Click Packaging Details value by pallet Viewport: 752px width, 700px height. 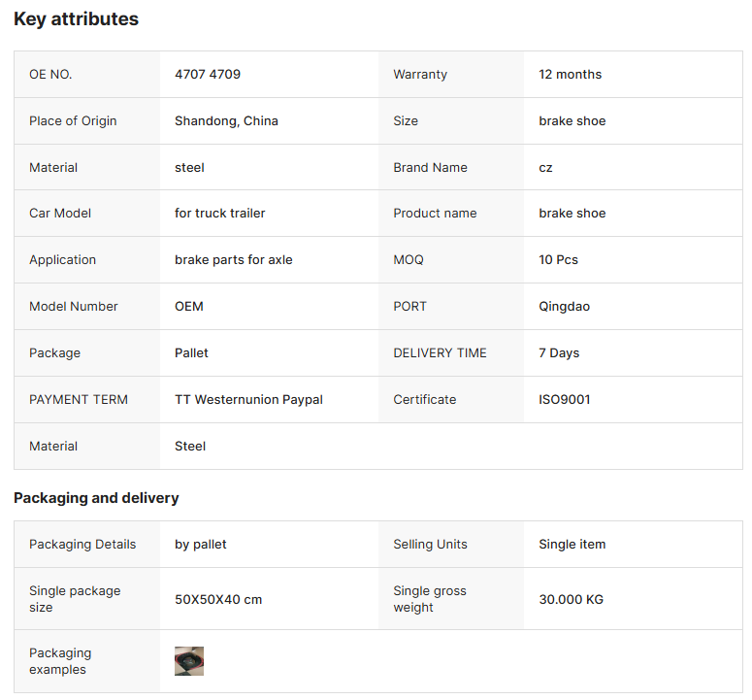point(201,544)
